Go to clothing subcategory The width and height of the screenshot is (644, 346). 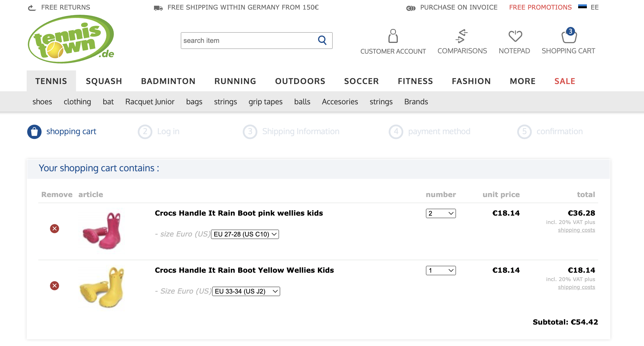point(77,102)
